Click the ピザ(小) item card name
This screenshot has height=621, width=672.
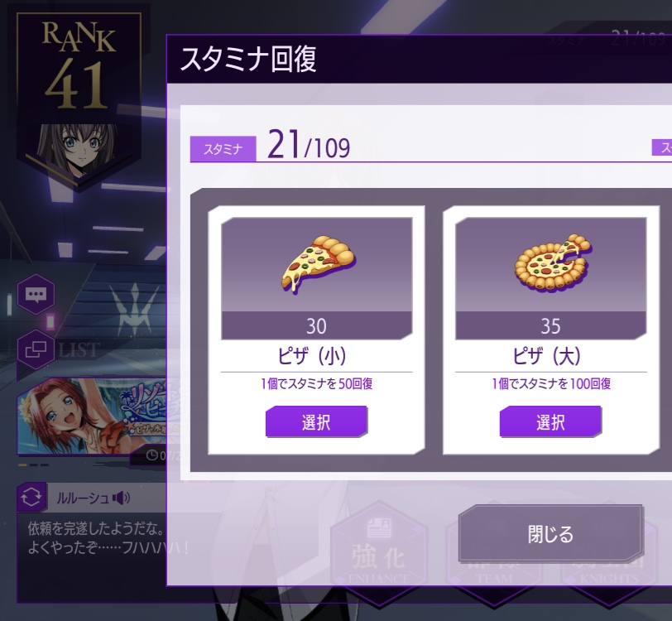tap(313, 356)
